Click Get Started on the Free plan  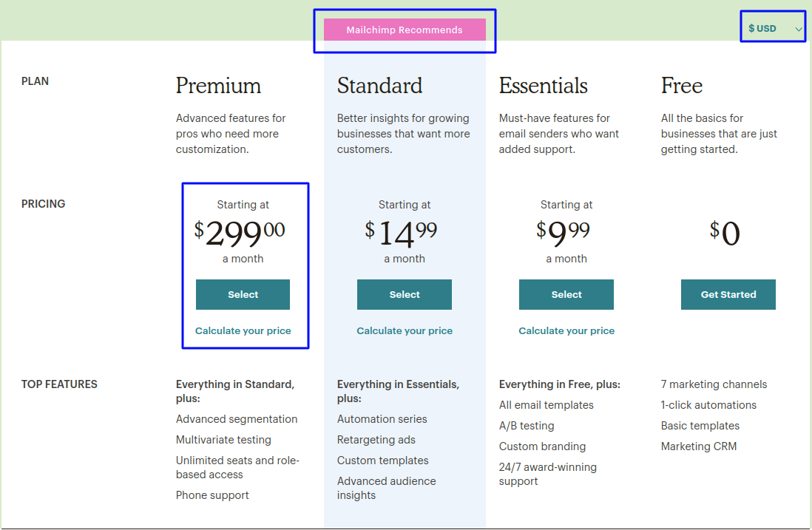(x=728, y=294)
